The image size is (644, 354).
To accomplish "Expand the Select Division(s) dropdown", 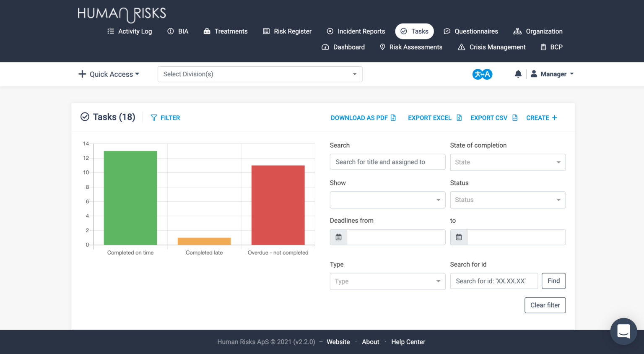I will (260, 74).
